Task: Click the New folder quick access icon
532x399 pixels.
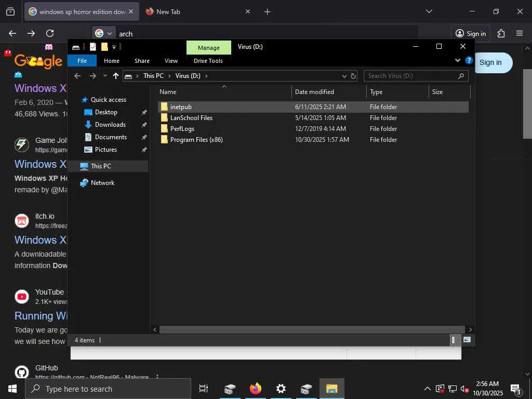Action: (x=104, y=47)
